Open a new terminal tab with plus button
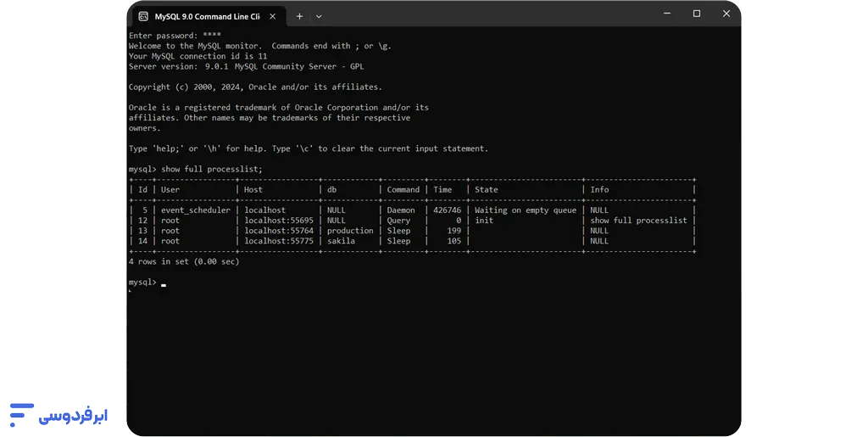The image size is (868, 437). click(x=299, y=17)
